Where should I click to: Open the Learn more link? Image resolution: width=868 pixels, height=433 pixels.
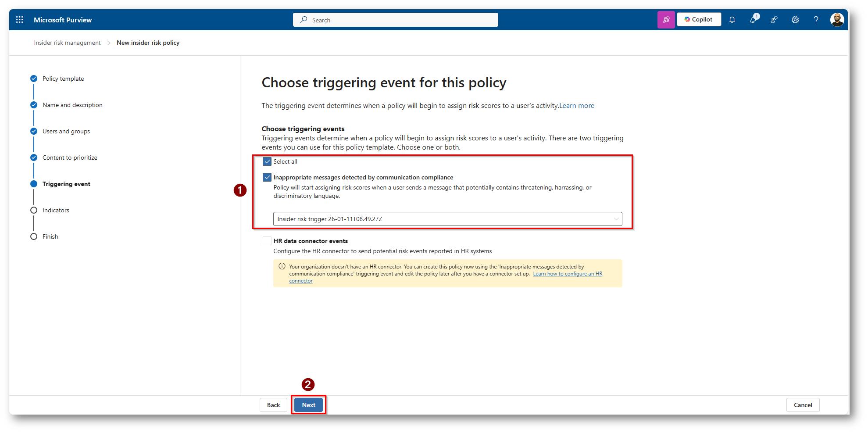(x=577, y=106)
